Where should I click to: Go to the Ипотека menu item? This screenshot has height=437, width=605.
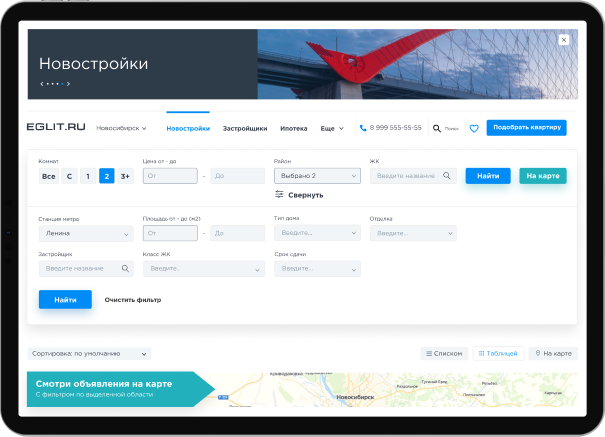293,129
